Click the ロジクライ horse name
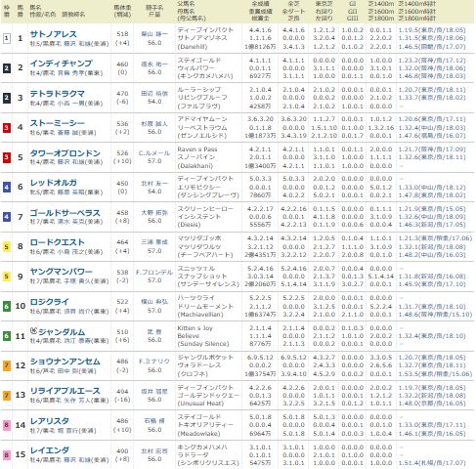 pyautogui.click(x=50, y=302)
